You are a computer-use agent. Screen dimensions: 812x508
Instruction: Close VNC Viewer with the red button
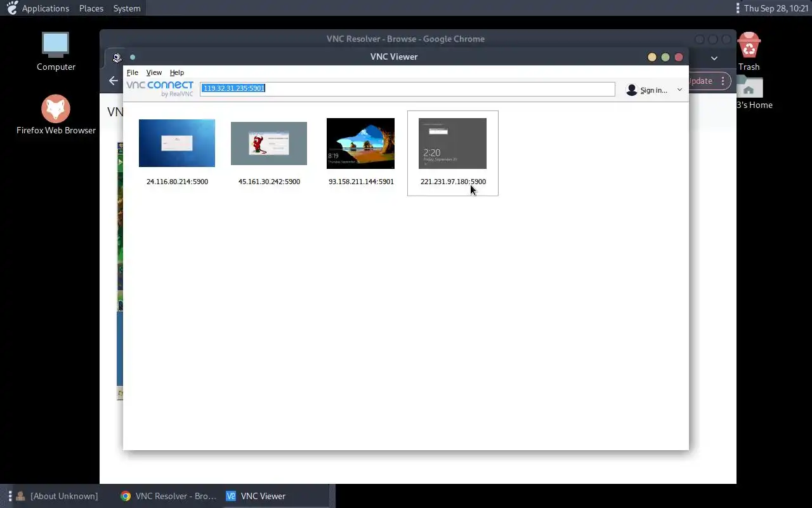(679, 57)
